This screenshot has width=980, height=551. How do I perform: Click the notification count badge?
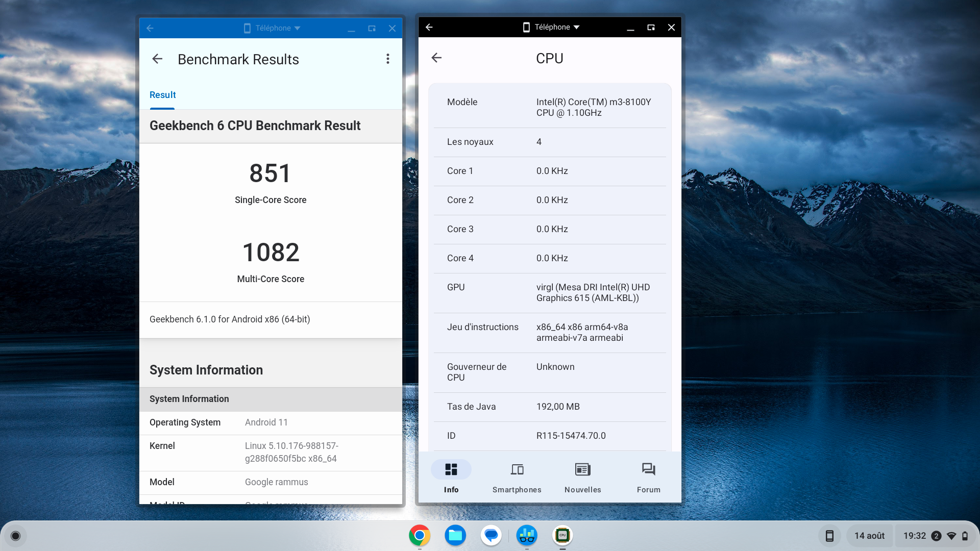(936, 536)
